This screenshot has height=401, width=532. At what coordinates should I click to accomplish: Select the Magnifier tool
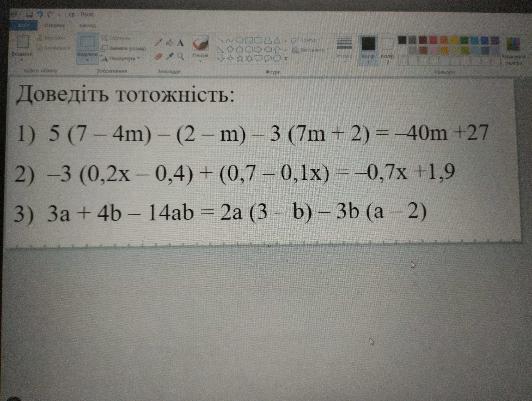coord(180,57)
